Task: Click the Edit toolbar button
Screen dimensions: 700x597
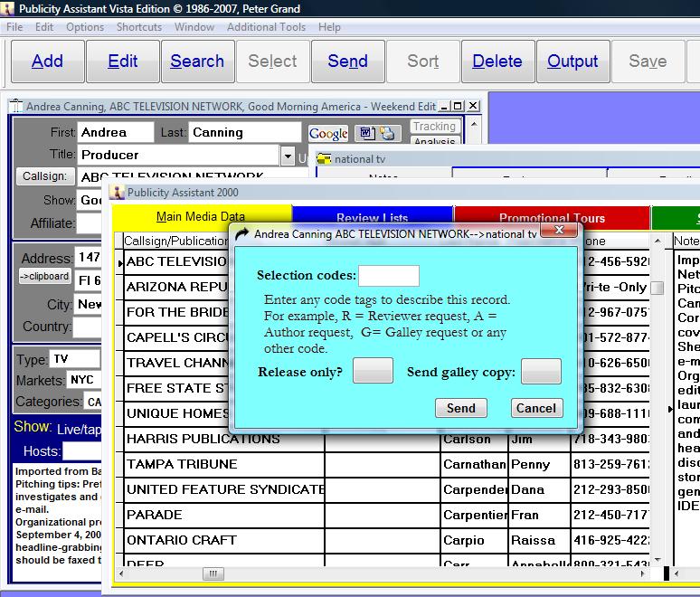Action: pyautogui.click(x=123, y=62)
